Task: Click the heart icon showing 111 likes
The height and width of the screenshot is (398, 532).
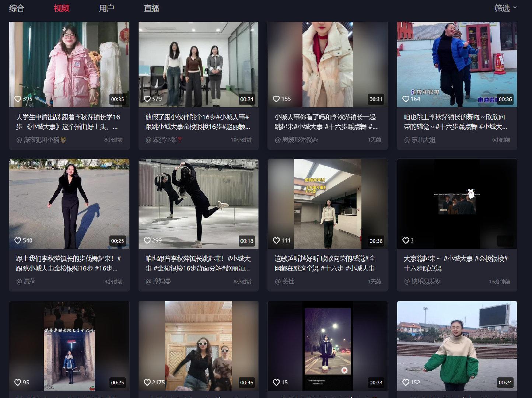Action: [x=276, y=241]
